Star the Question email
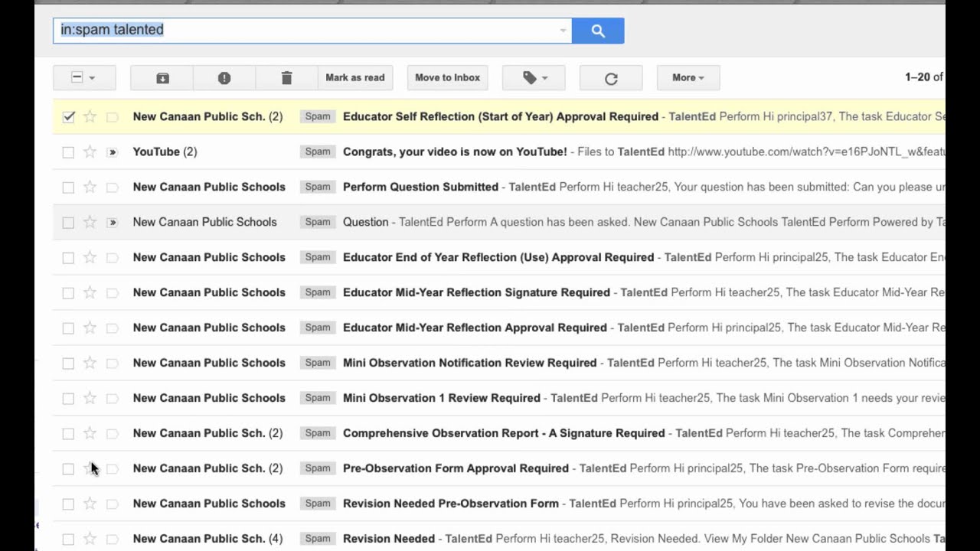Image resolution: width=980 pixels, height=551 pixels. coord(90,222)
